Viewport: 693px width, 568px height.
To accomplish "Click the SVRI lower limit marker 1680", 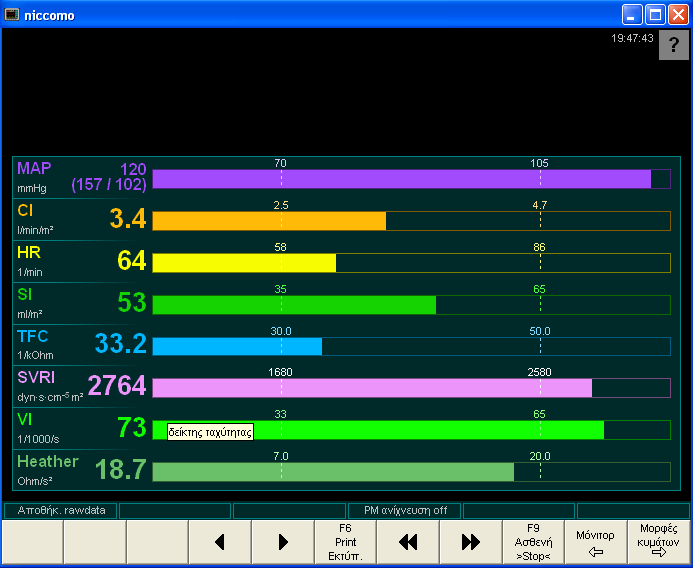I will 281,372.
